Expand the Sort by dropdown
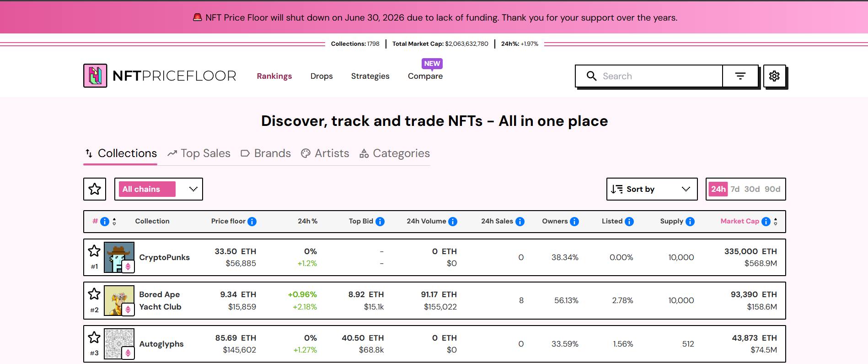The image size is (868, 364). click(652, 189)
